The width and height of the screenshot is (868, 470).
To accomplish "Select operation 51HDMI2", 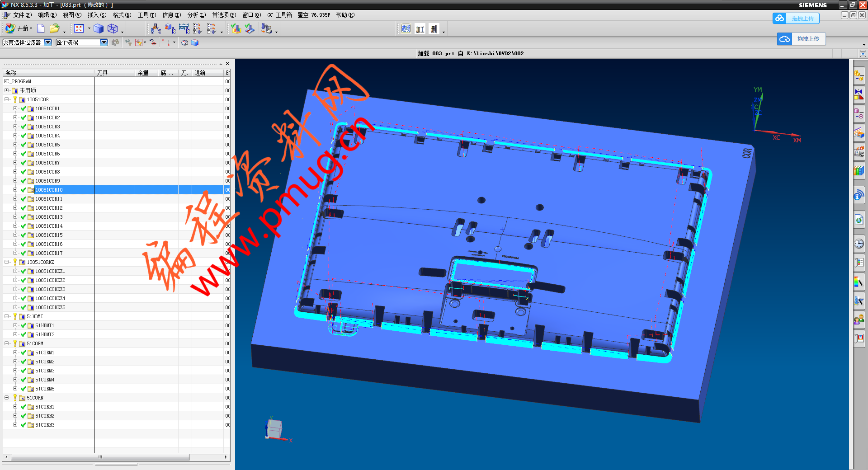I will [x=45, y=334].
